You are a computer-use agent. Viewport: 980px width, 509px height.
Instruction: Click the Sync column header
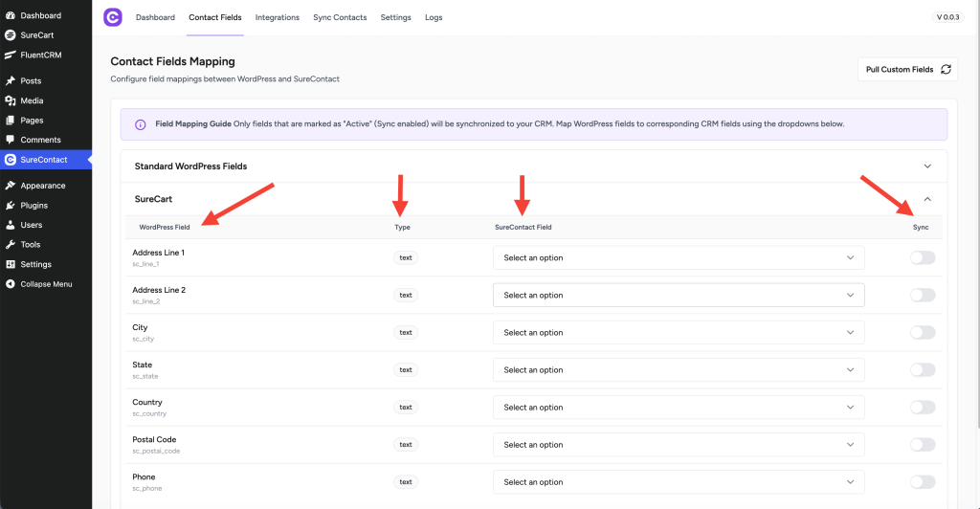click(921, 228)
